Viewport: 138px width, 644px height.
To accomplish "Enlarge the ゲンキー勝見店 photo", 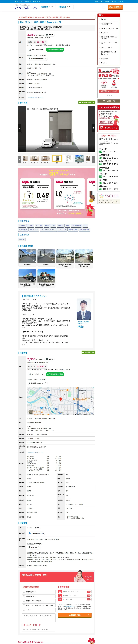I will (27, 276).
